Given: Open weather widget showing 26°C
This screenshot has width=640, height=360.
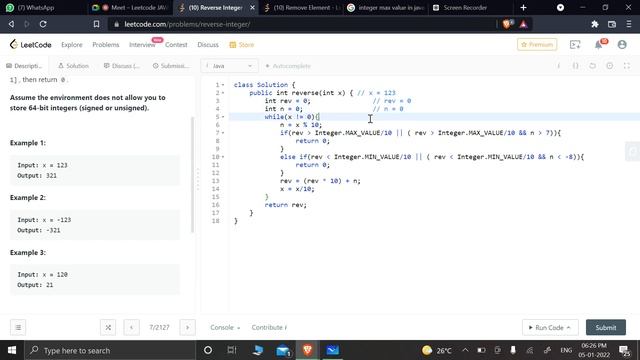Looking at the screenshot, I should point(437,350).
